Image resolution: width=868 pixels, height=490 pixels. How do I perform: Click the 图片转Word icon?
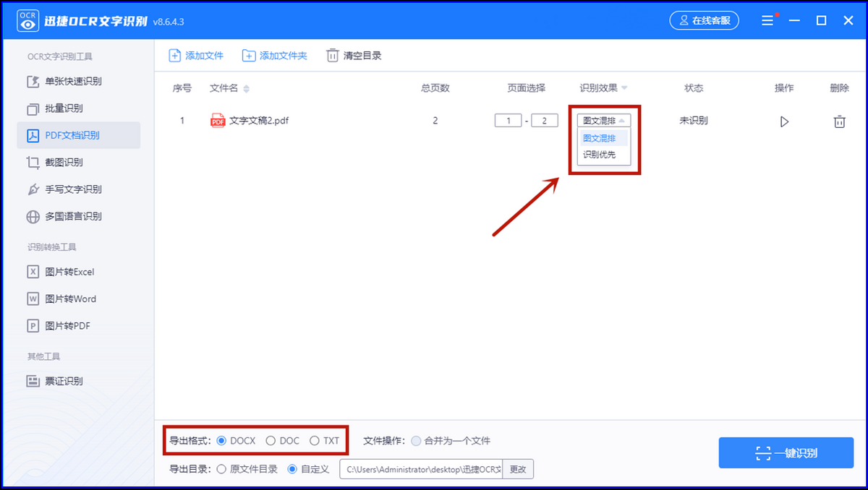tap(33, 298)
